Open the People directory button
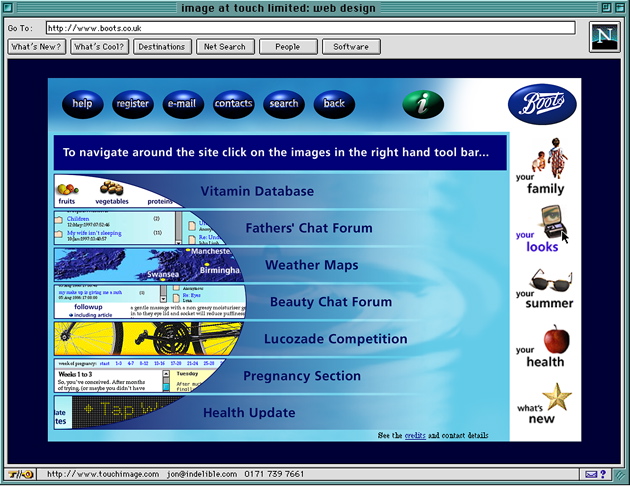This screenshot has height=486, width=630. tap(288, 47)
